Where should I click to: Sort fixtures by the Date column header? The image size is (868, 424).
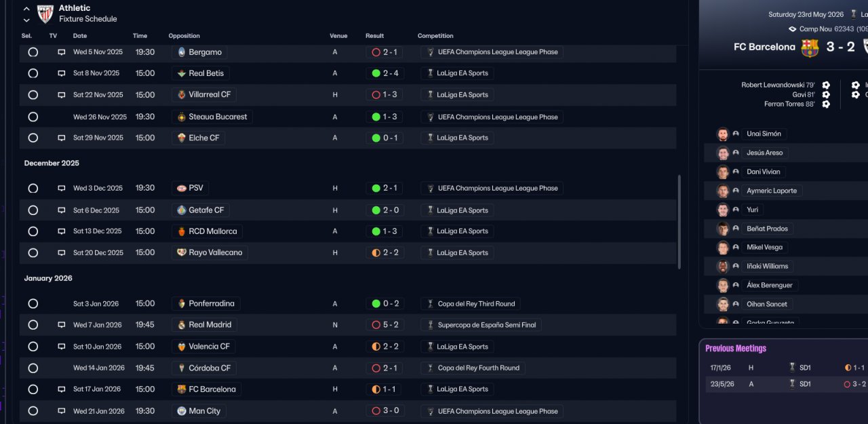(x=80, y=36)
